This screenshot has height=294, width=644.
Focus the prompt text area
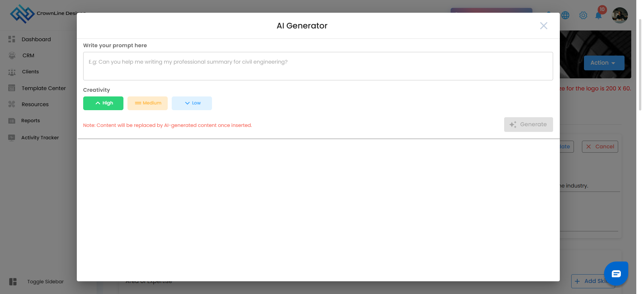[x=318, y=66]
